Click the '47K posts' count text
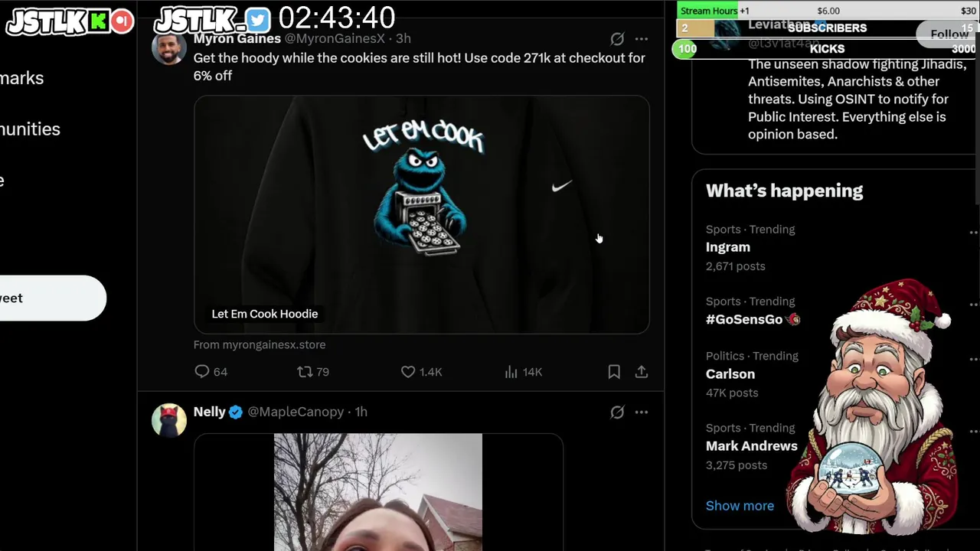The image size is (980, 551). (x=732, y=393)
